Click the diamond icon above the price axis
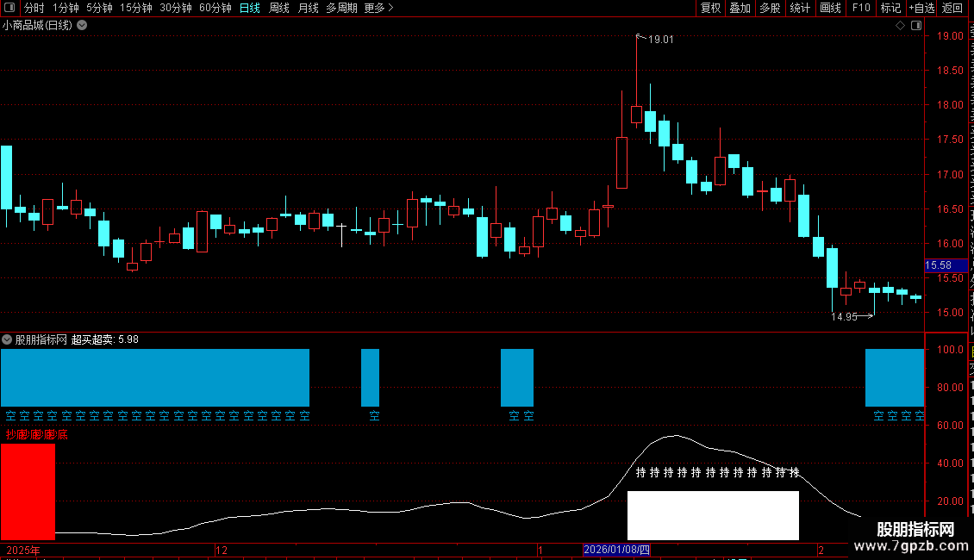Image resolution: width=974 pixels, height=560 pixels. [900, 26]
